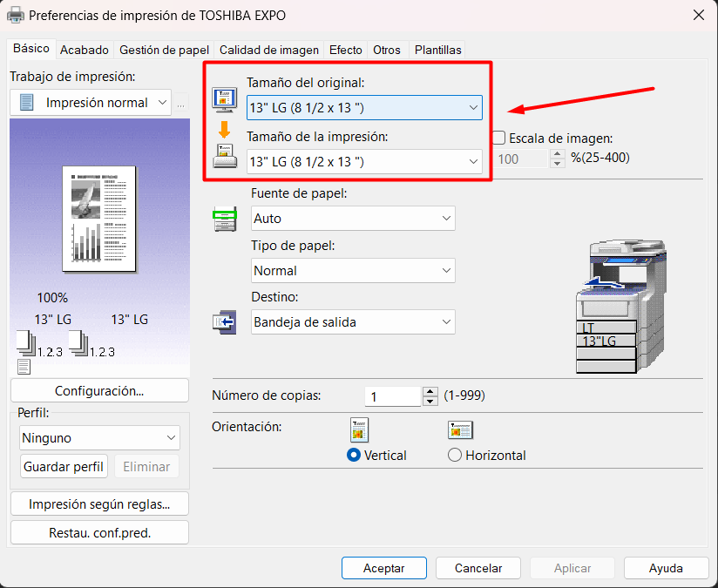This screenshot has width=718, height=588.
Task: Open the Destino Bandeja de salida dropdown
Action: [353, 322]
